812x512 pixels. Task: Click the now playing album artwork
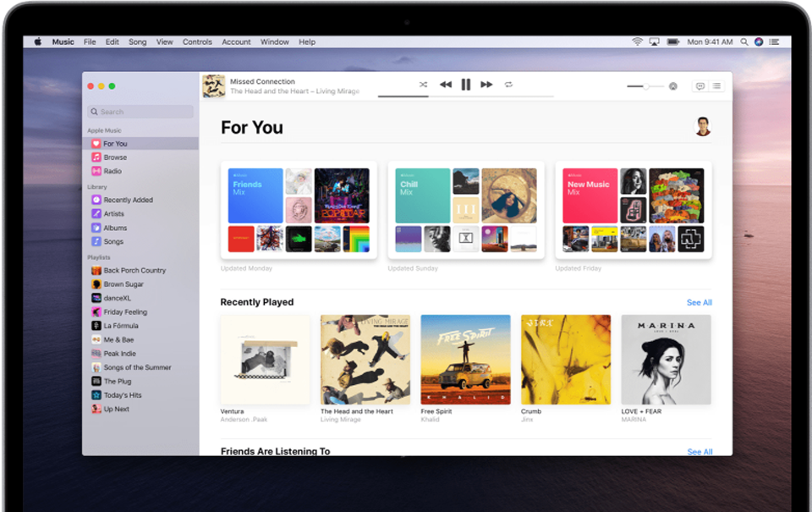point(213,86)
